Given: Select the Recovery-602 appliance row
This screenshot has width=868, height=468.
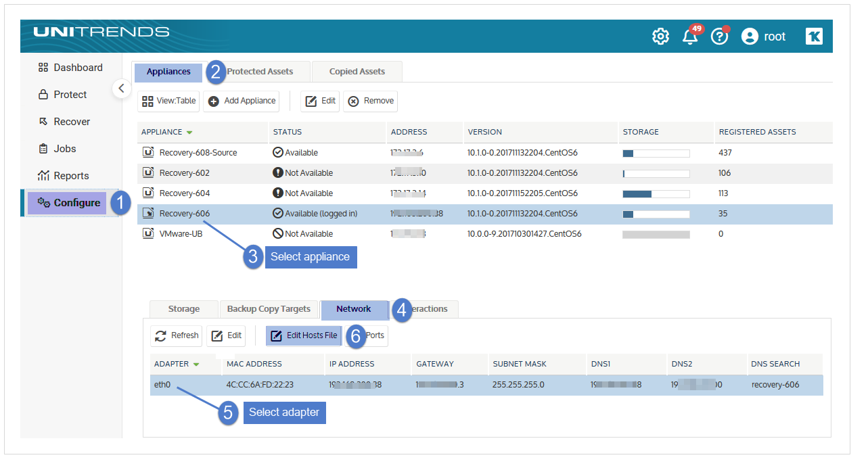Looking at the screenshot, I should coord(485,173).
